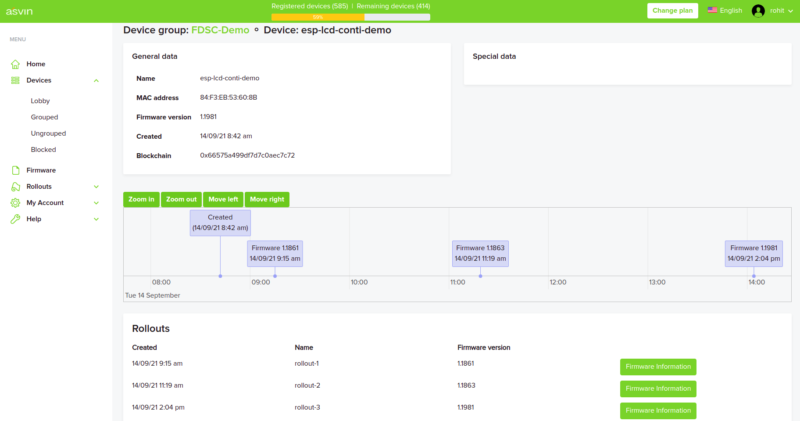Click the Help wrench icon
The height and width of the screenshot is (421, 800).
click(x=16, y=219)
